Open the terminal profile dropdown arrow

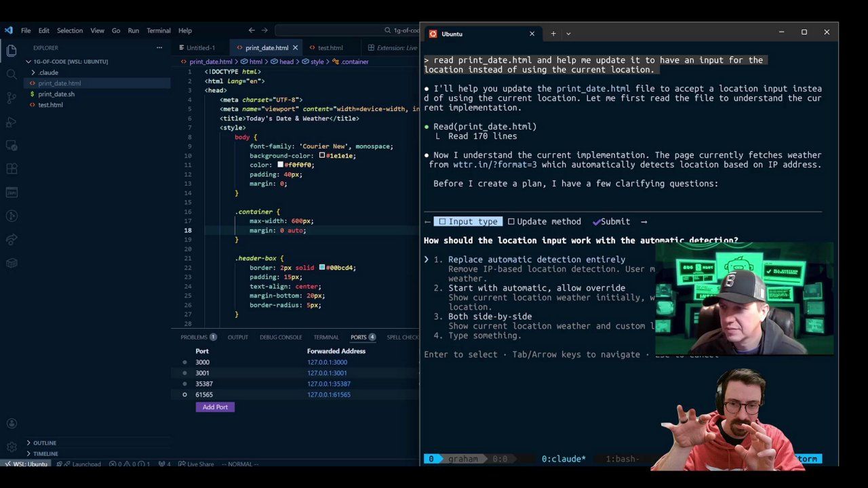pyautogui.click(x=568, y=33)
